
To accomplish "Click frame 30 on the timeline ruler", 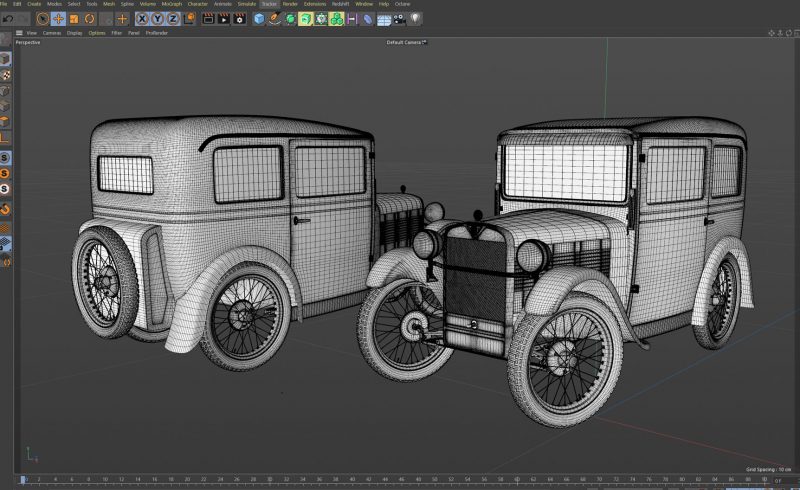I will (x=269, y=479).
